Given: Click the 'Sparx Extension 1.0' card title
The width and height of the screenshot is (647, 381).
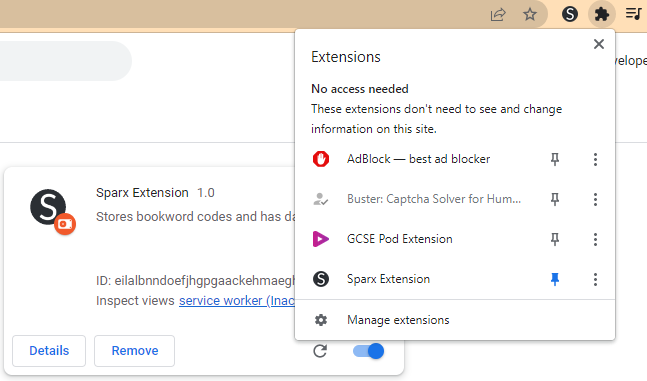Looking at the screenshot, I should click(x=155, y=193).
